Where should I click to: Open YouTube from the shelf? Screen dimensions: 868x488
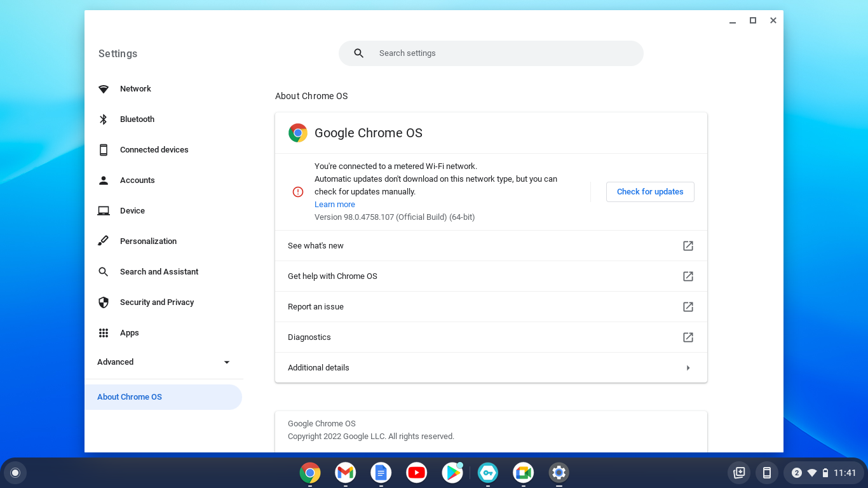(x=417, y=473)
